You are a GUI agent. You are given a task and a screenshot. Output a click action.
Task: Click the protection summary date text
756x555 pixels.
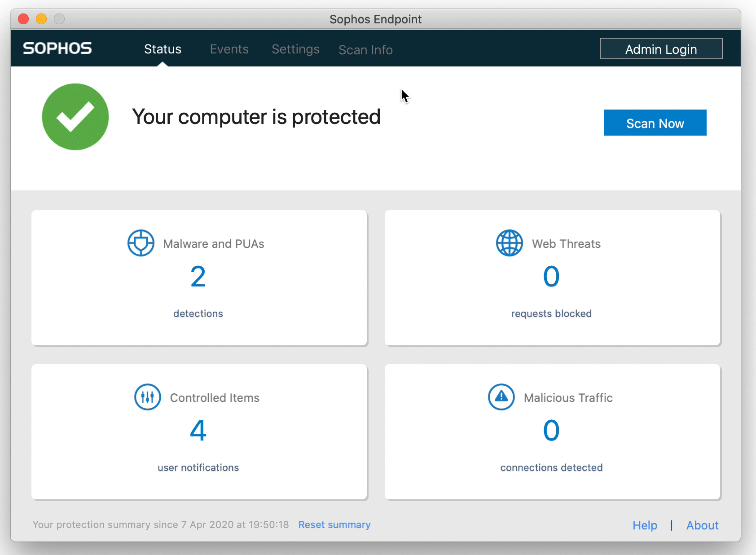161,524
